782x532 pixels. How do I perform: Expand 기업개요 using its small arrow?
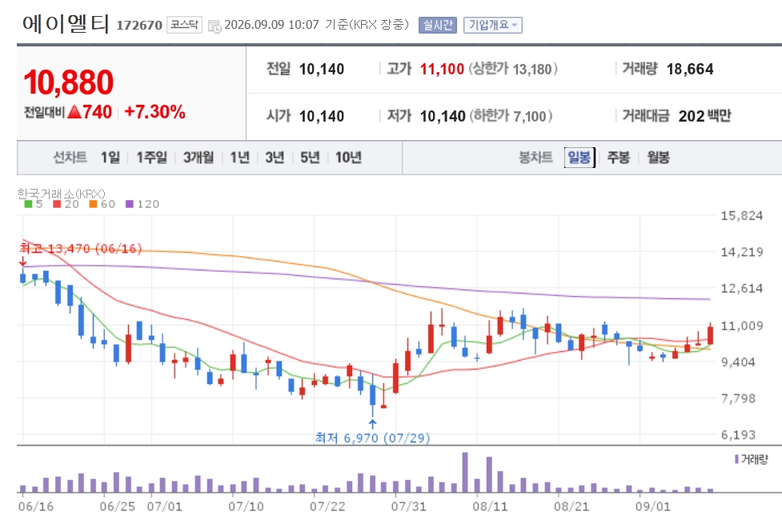(x=515, y=25)
